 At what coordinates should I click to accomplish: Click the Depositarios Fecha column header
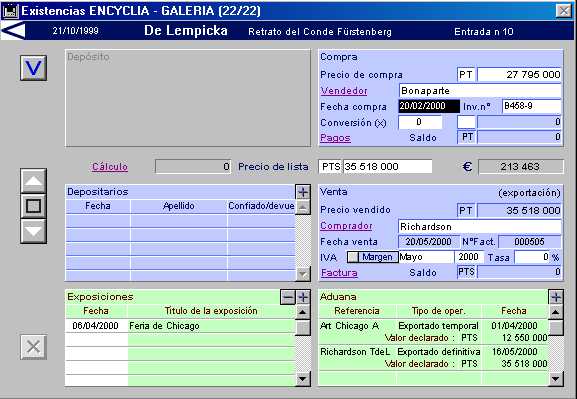[98, 206]
